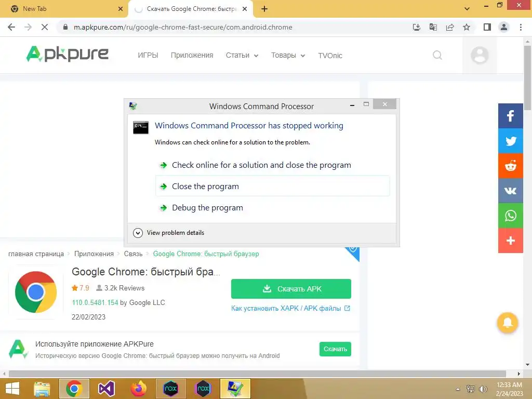This screenshot has height=399, width=532.
Task: Click the 3.2k Reviews text
Action: 124,288
